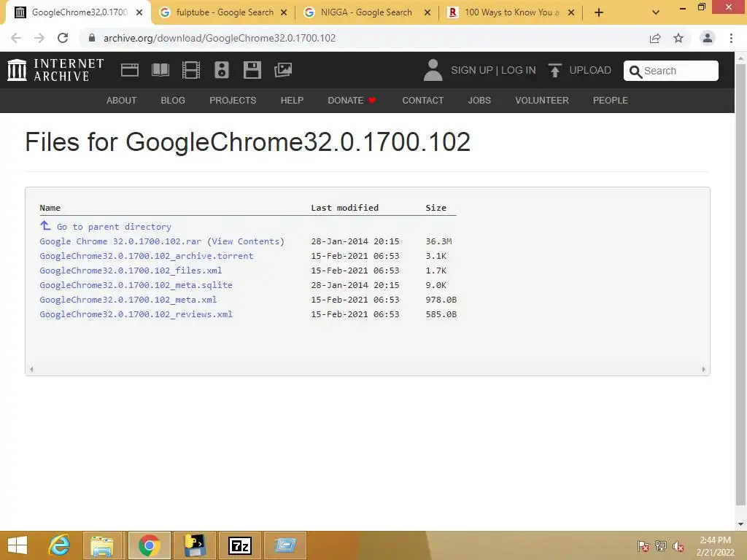This screenshot has height=560, width=747.
Task: Open a new browser tab
Action: click(x=599, y=12)
